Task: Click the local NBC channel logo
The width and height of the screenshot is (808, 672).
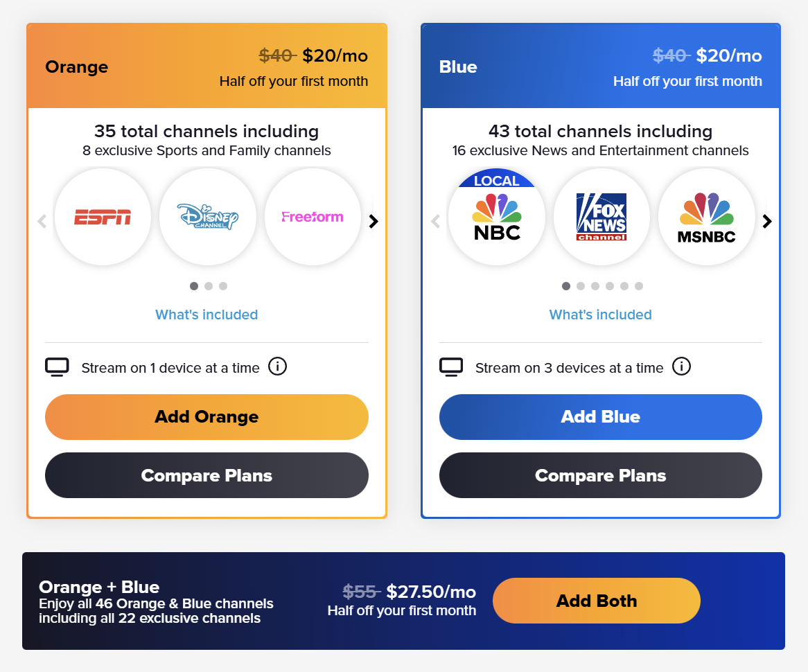Action: point(497,217)
